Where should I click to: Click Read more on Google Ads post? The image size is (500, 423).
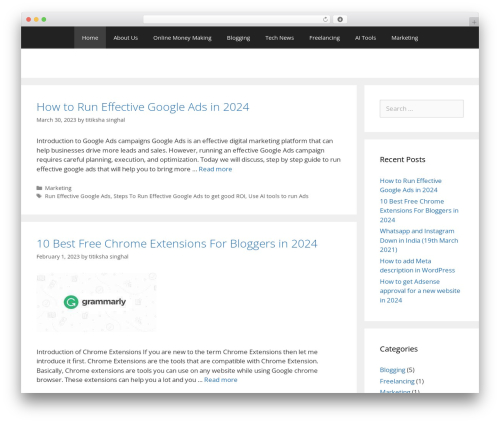(x=215, y=169)
